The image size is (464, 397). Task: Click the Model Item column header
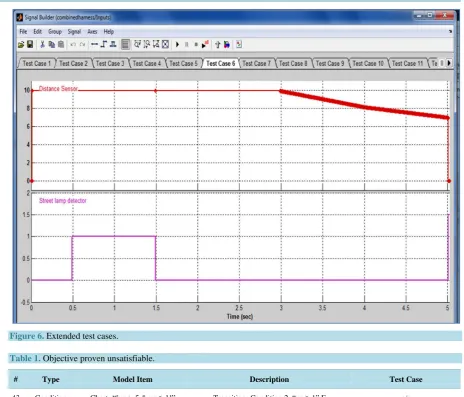pos(133,379)
